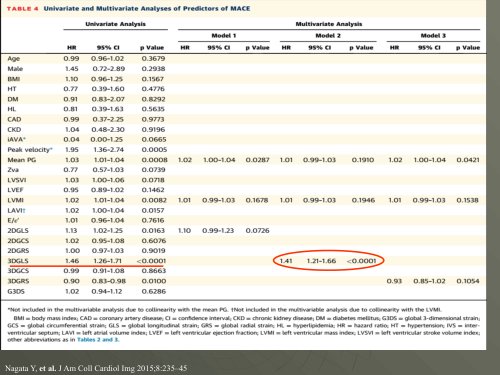Select the 'LVSVI' row label
The width and height of the screenshot is (500, 375).
[x=17, y=180]
